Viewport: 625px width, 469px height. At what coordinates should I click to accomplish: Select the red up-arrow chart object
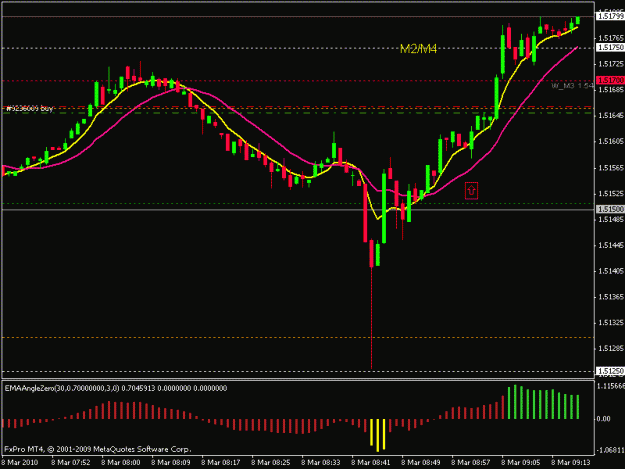click(x=472, y=191)
